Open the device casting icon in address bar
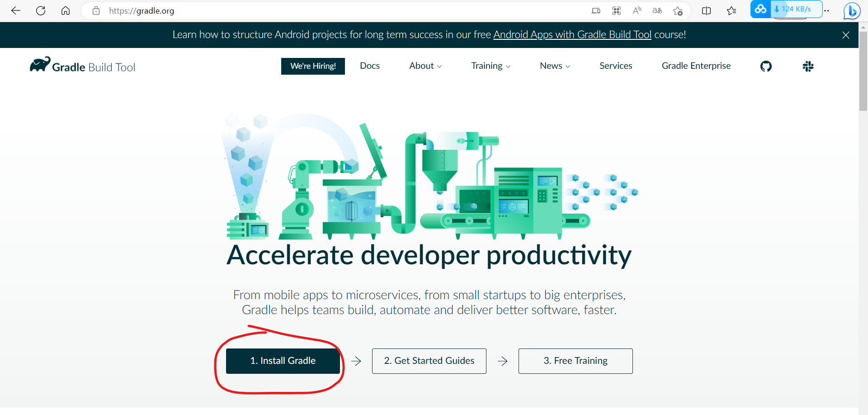 pyautogui.click(x=596, y=10)
